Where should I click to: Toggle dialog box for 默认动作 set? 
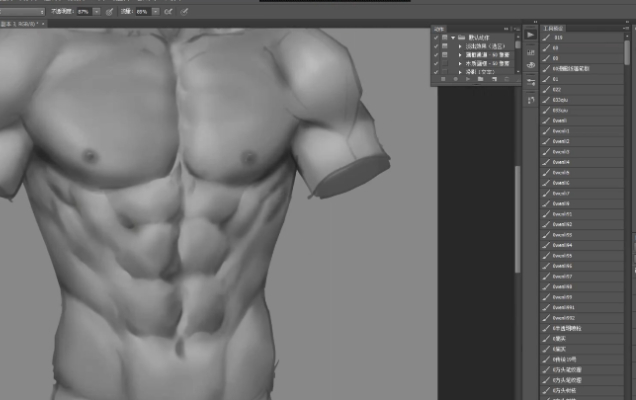(446, 38)
